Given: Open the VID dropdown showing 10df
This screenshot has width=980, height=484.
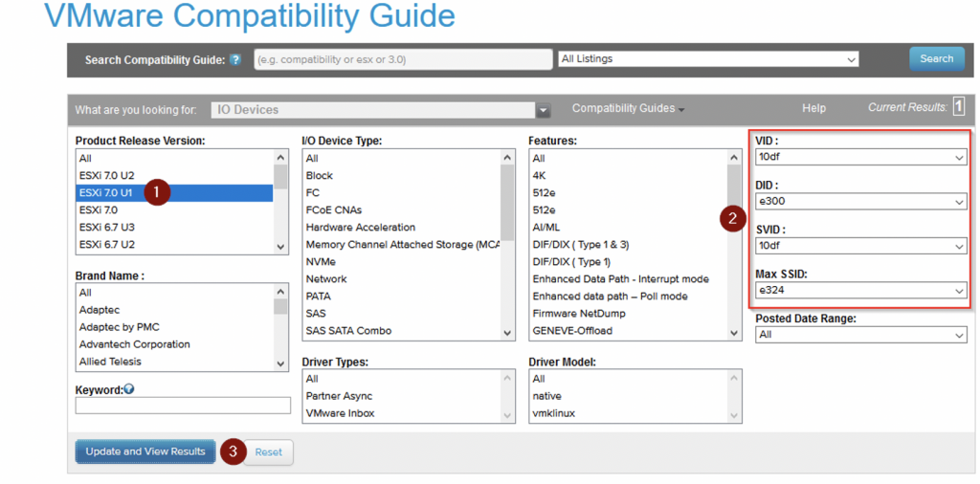Looking at the screenshot, I should [861, 158].
